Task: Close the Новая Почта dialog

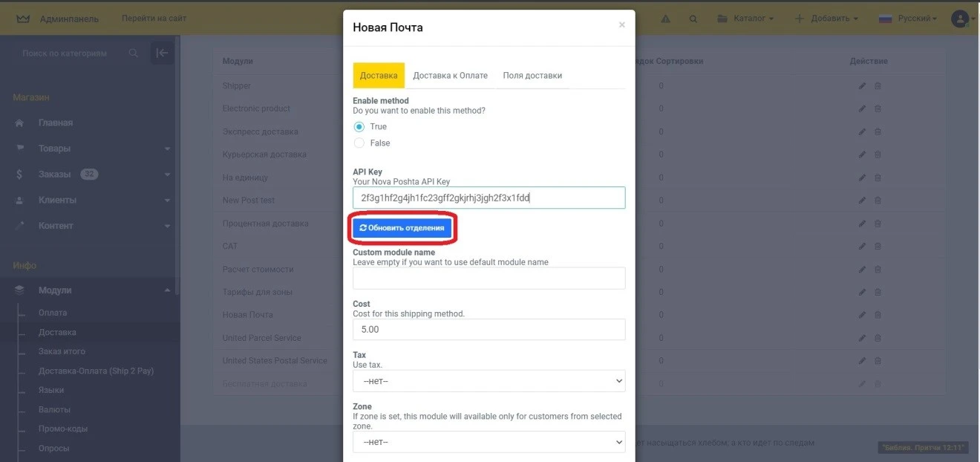Action: [x=621, y=25]
